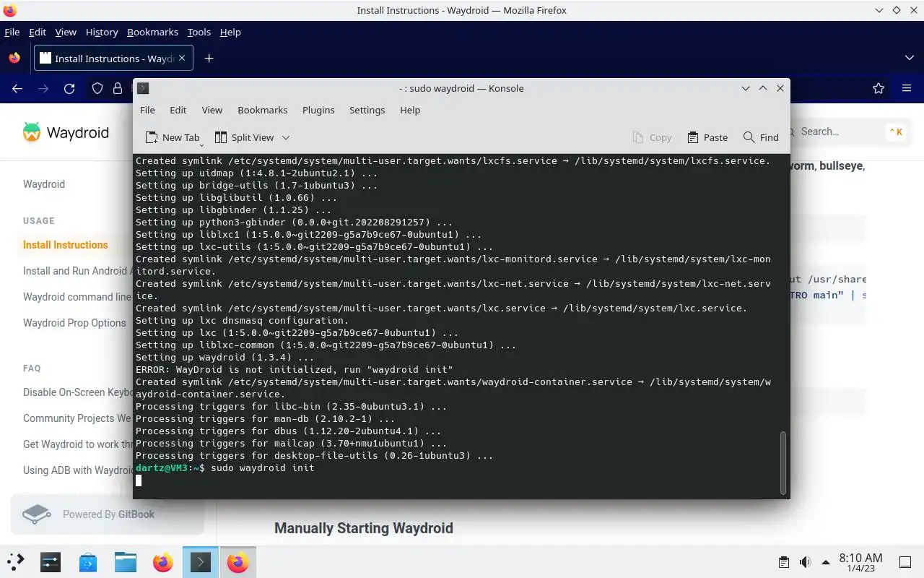Open Disable On-Screen Keyboard FAQ link
The image size is (924, 578).
tap(78, 392)
